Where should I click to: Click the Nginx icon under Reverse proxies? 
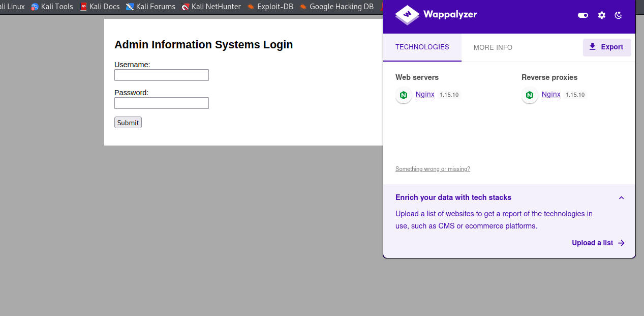530,95
